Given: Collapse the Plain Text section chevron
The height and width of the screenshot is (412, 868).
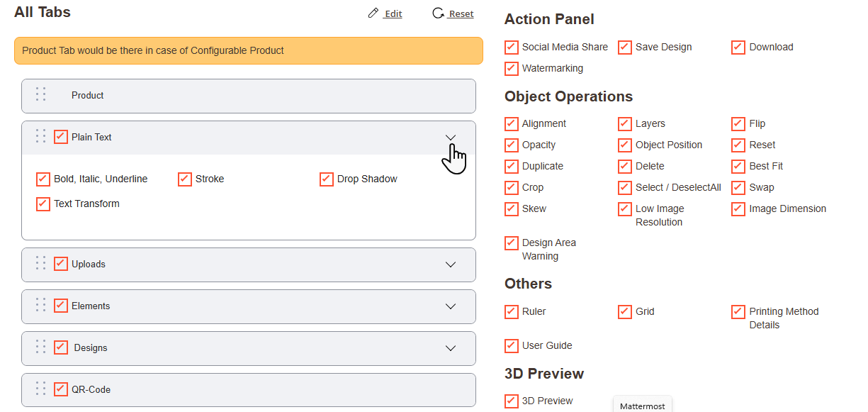Looking at the screenshot, I should click(x=451, y=137).
